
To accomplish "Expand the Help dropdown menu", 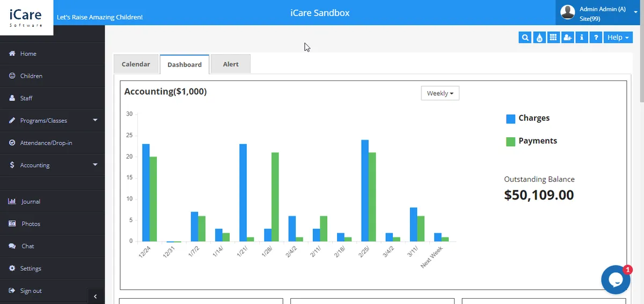I will pyautogui.click(x=618, y=38).
